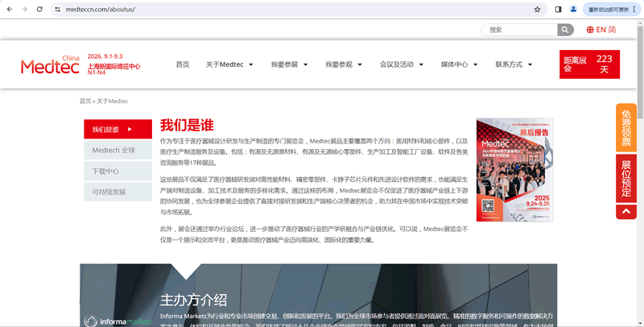The image size is (644, 327).
Task: Click the search magnifier button
Action: click(565, 30)
